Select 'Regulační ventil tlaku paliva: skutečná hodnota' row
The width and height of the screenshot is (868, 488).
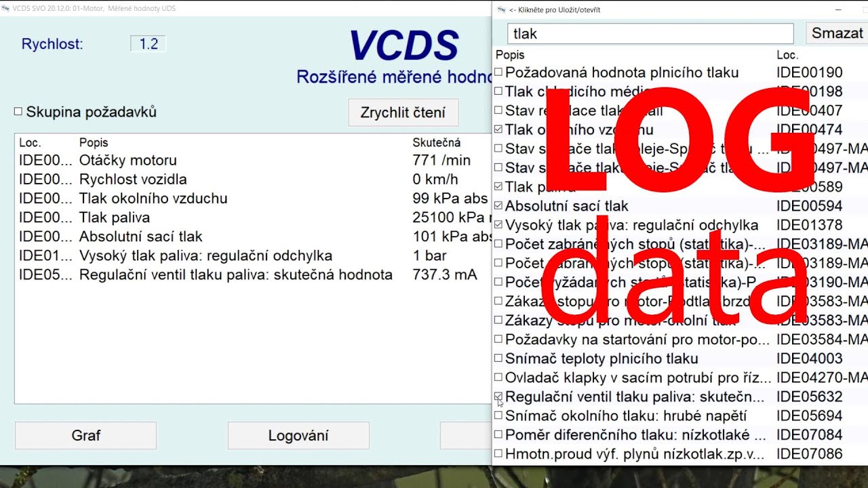[x=253, y=274]
